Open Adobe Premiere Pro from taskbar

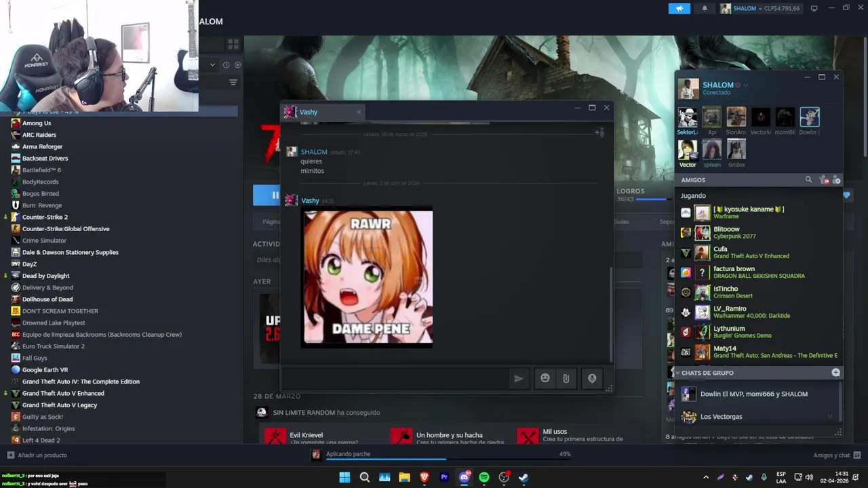coord(444,477)
